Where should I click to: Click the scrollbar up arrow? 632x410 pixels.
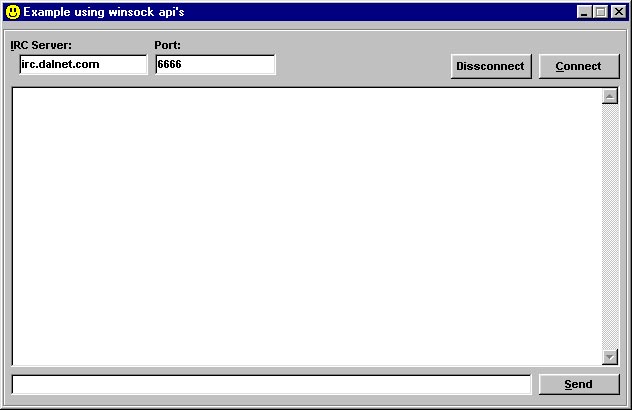(610, 97)
